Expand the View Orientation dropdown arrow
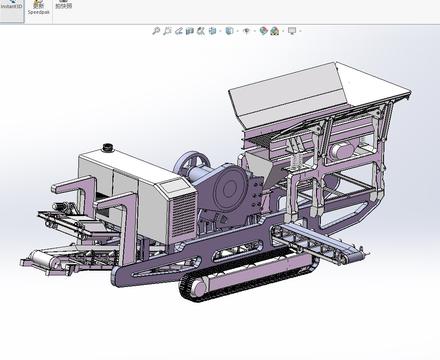This screenshot has height=360, width=440. (220, 31)
